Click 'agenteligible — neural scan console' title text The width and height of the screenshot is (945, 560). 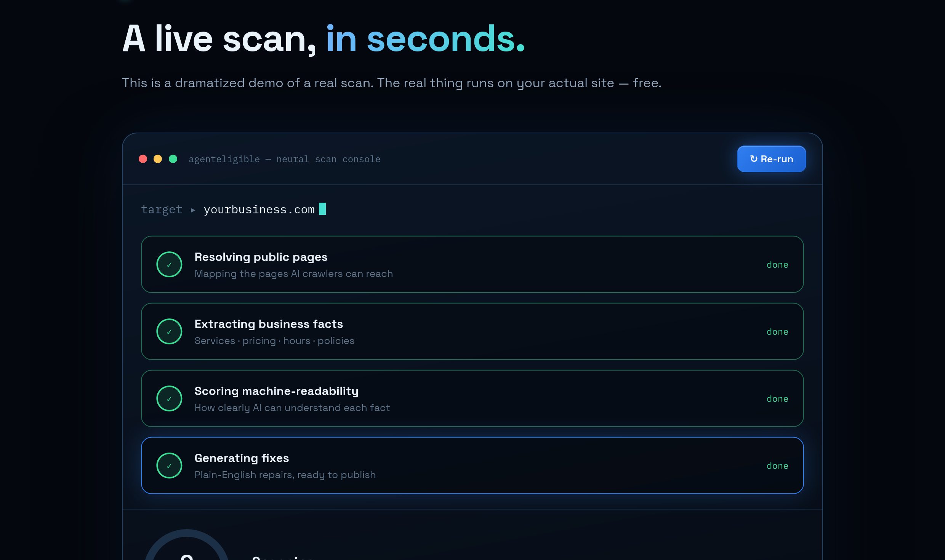click(285, 159)
